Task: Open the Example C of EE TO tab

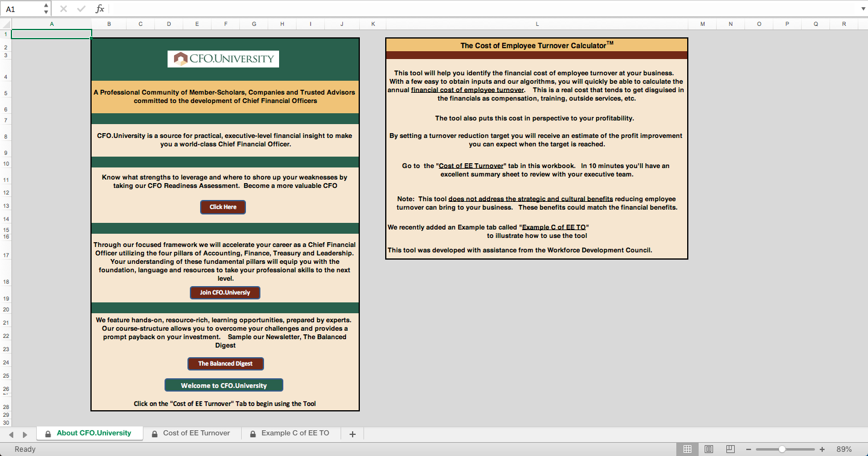Action: click(x=291, y=433)
